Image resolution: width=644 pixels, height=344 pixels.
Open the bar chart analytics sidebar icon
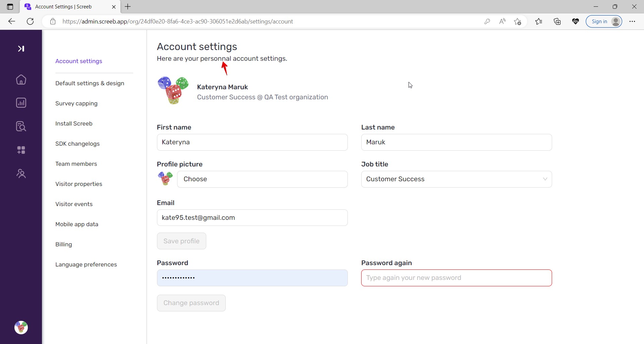tap(21, 103)
